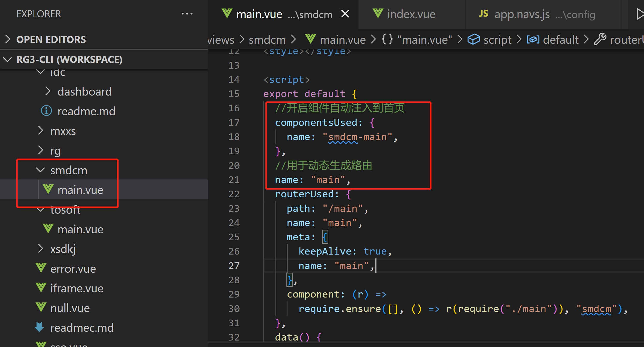Switch to the main.vue editor tab
This screenshot has height=347, width=644.
[283, 14]
